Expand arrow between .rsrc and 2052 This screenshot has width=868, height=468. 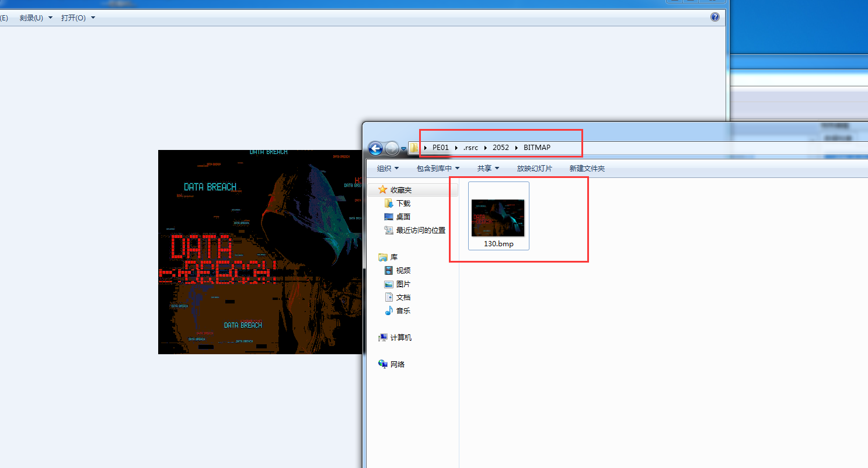click(x=486, y=148)
